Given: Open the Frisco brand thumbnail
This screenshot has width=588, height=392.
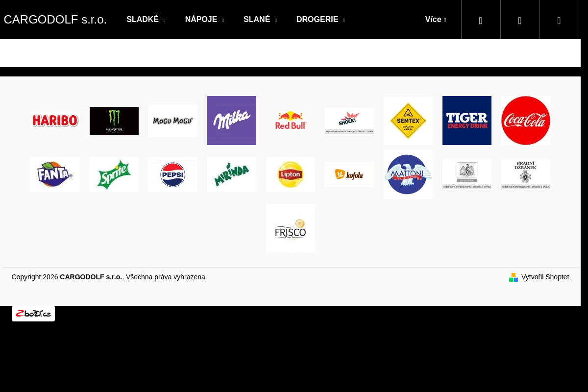Looking at the screenshot, I should pos(291,228).
